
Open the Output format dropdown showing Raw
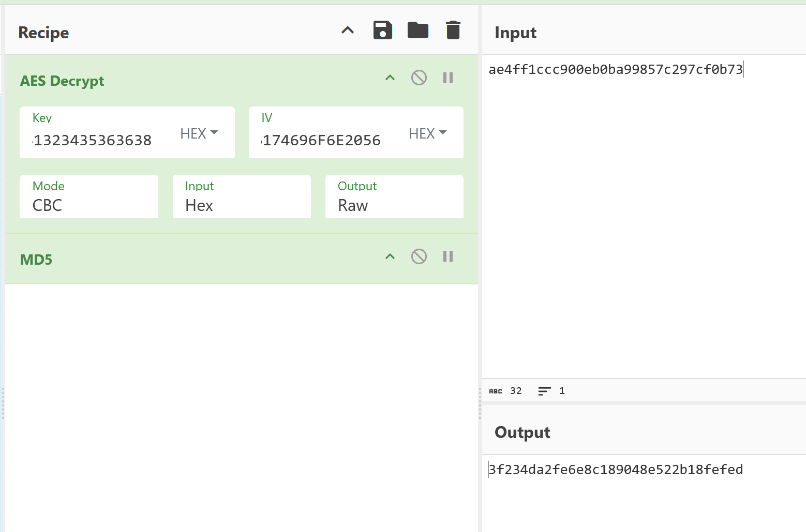click(x=394, y=196)
